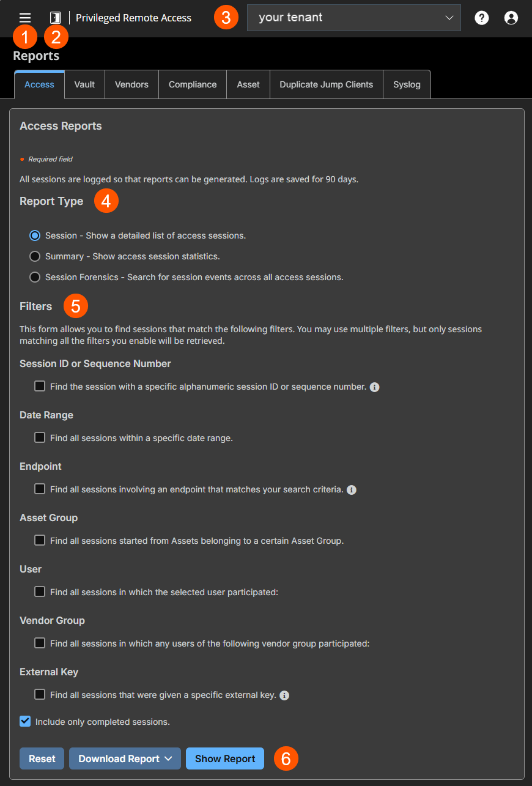Open the Syslog reports tab
Viewport: 532px width, 786px height.
pos(407,84)
